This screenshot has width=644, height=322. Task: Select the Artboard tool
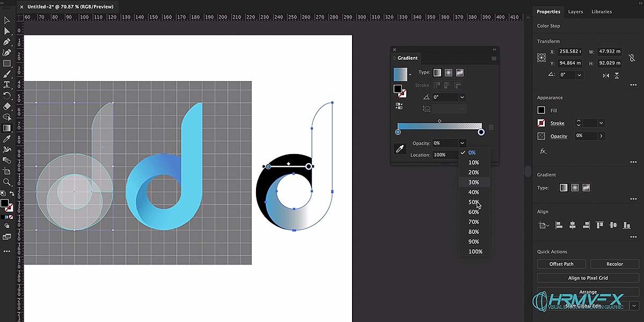[7, 171]
